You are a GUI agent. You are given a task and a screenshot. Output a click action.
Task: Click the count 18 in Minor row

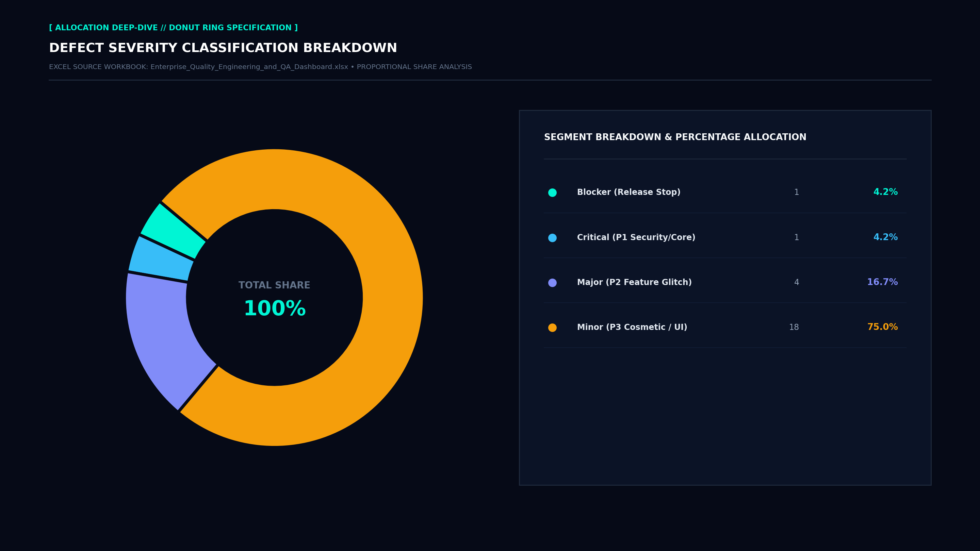pos(794,328)
